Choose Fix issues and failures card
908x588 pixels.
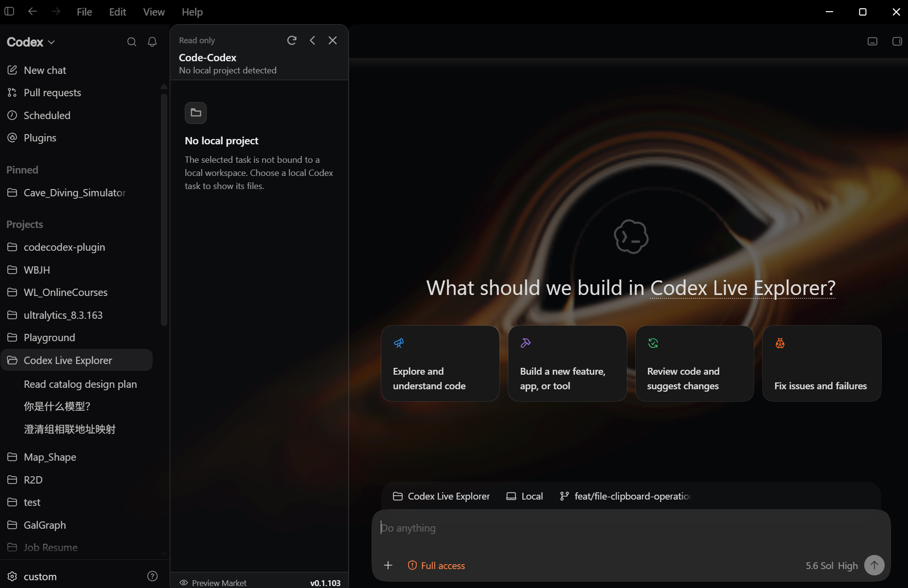click(x=821, y=363)
